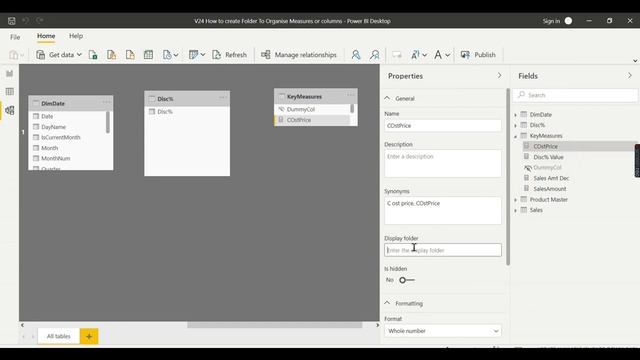
Task: Expand Product Master table in Fields
Action: (x=516, y=200)
